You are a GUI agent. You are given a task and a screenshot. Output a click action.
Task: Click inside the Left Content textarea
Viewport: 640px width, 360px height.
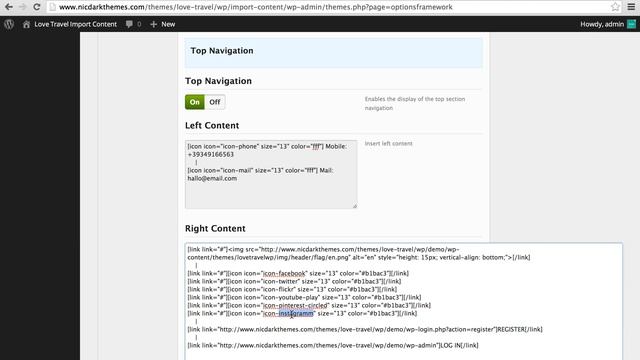[271, 174]
